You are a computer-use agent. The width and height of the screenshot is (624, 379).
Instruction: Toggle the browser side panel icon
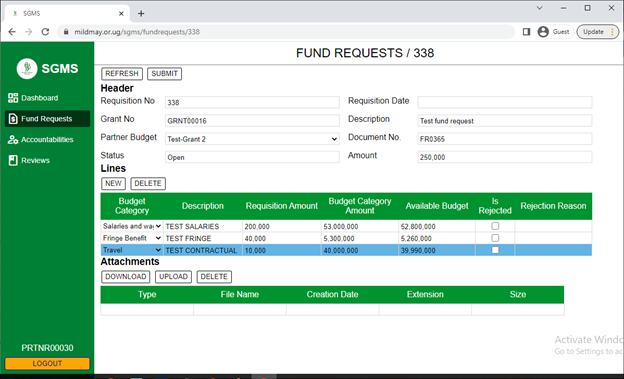[x=526, y=32]
